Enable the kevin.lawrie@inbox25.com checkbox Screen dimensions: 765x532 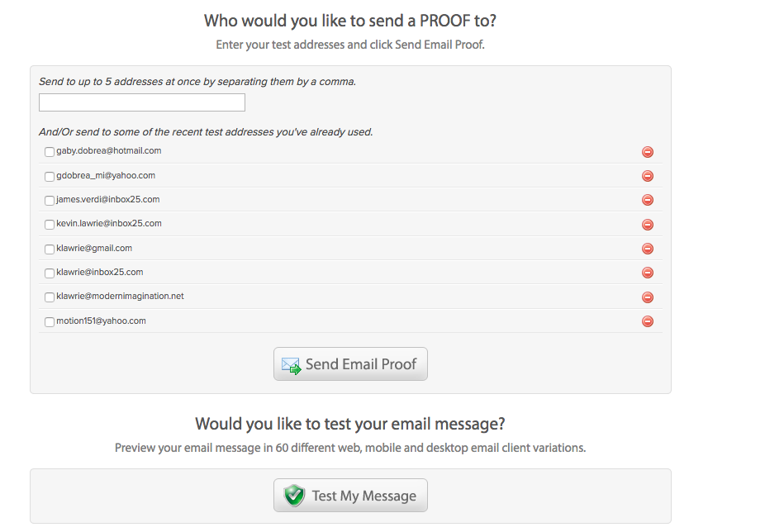[x=50, y=225]
